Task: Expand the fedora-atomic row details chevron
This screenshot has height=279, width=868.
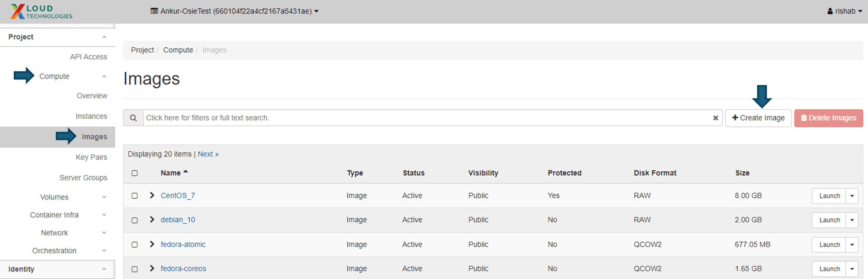Action: 152,244
